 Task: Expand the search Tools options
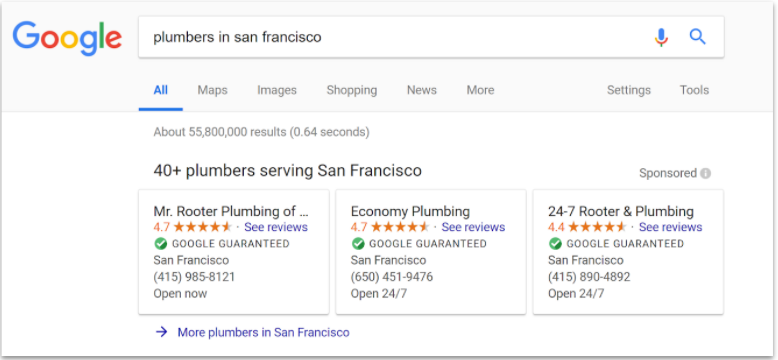(x=694, y=90)
